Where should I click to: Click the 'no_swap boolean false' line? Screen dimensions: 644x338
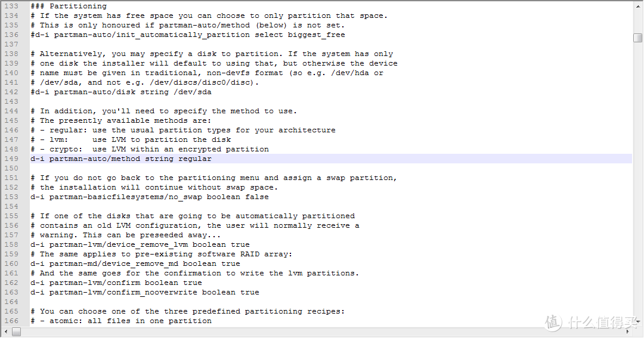pyautogui.click(x=150, y=197)
